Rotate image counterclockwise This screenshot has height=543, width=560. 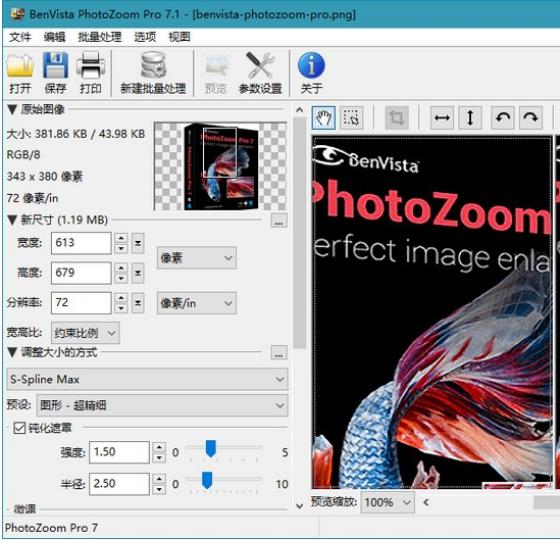(503, 118)
